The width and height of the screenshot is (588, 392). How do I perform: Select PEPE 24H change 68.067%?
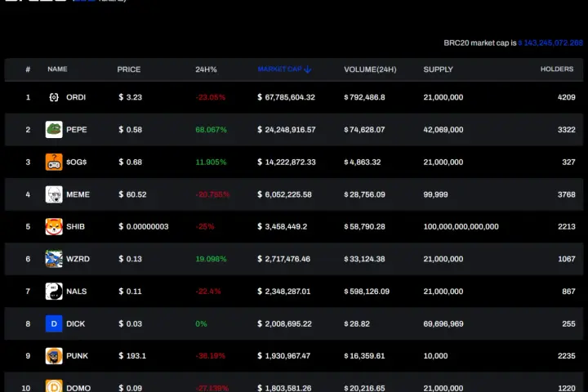212,129
